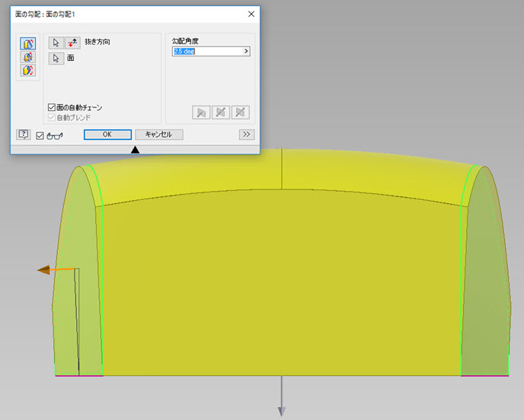
Task: Select the fixed plane draft type icon
Action: 27,57
